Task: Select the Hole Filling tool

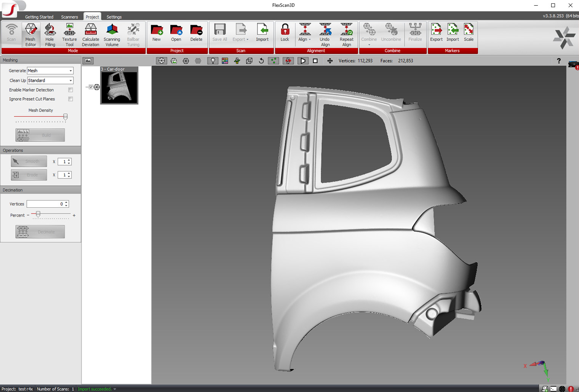Action: pos(50,34)
